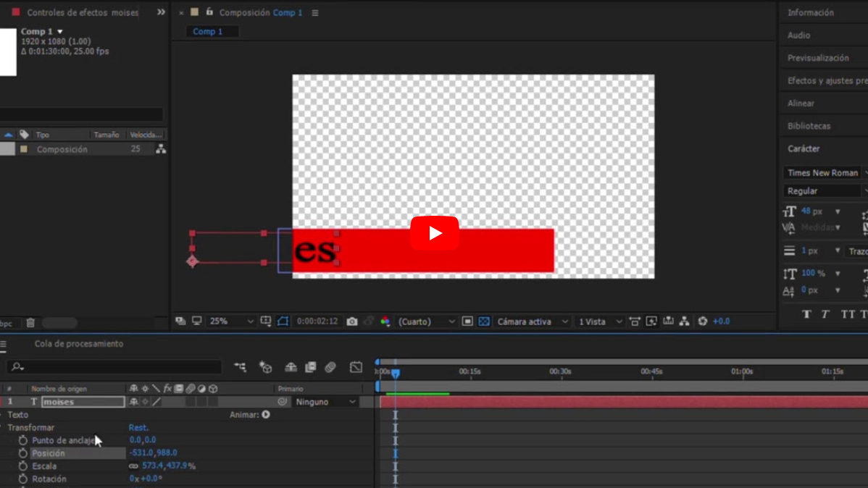Open the timeline button icon in viewer
Image resolution: width=868 pixels, height=488 pixels.
(668, 321)
